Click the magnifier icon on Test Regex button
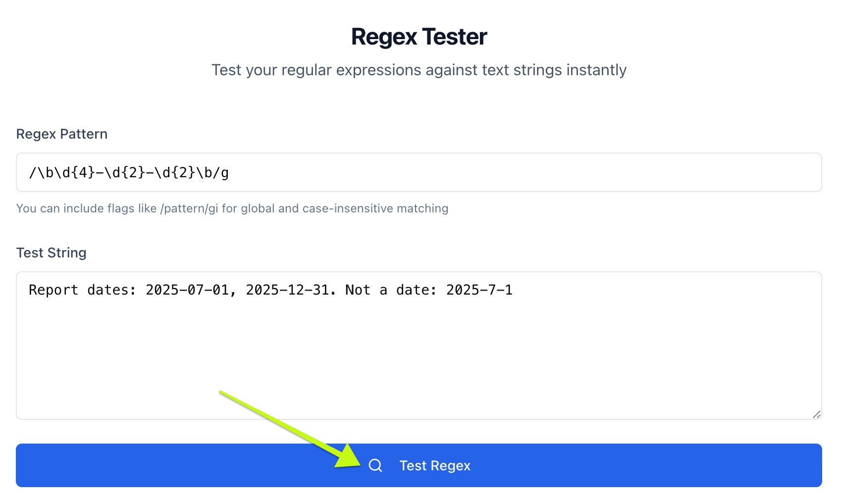The image size is (841, 504). [x=375, y=465]
